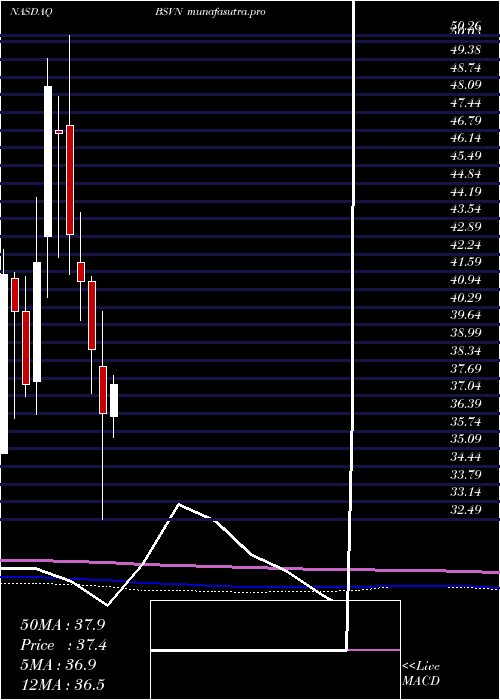Click the 40.29 price axis label
Viewport: 500px width, 700px height.
(x=465, y=298)
